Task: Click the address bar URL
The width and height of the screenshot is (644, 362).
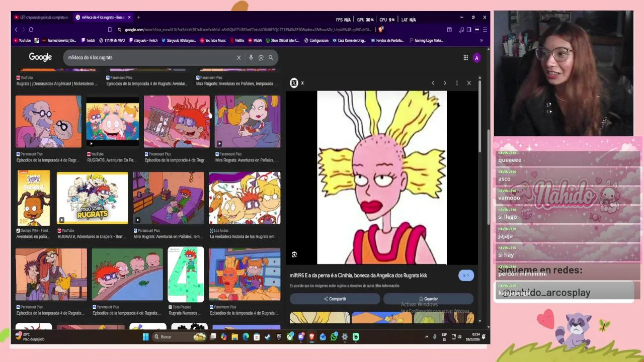Action: 248,30
